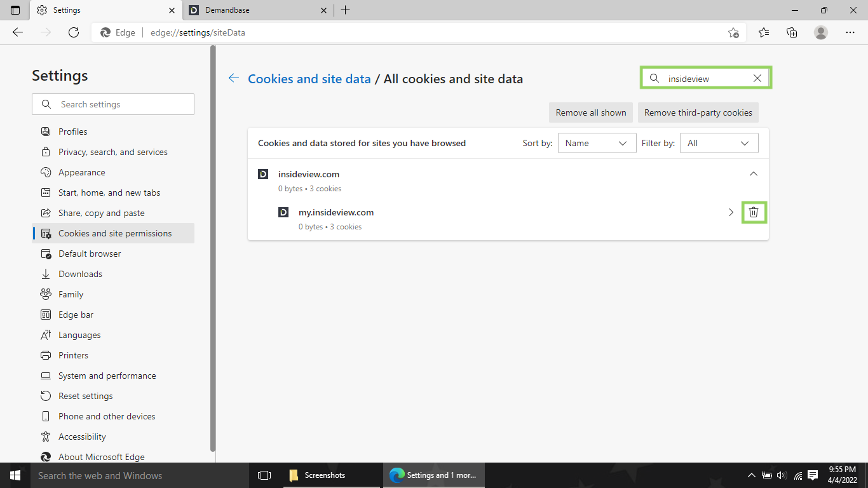Show hidden system tray icons
Viewport: 868px width, 488px height.
pos(752,475)
